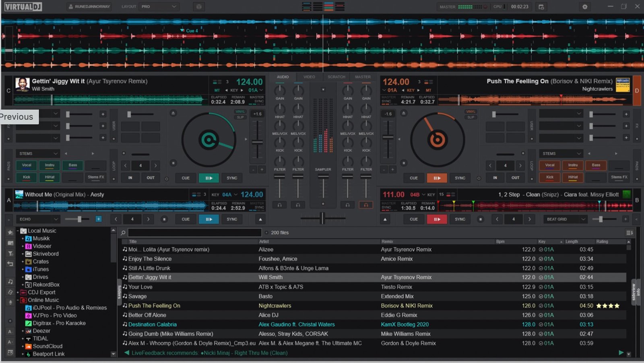
Task: Toggle SYNC on deck A
Action: 232,219
